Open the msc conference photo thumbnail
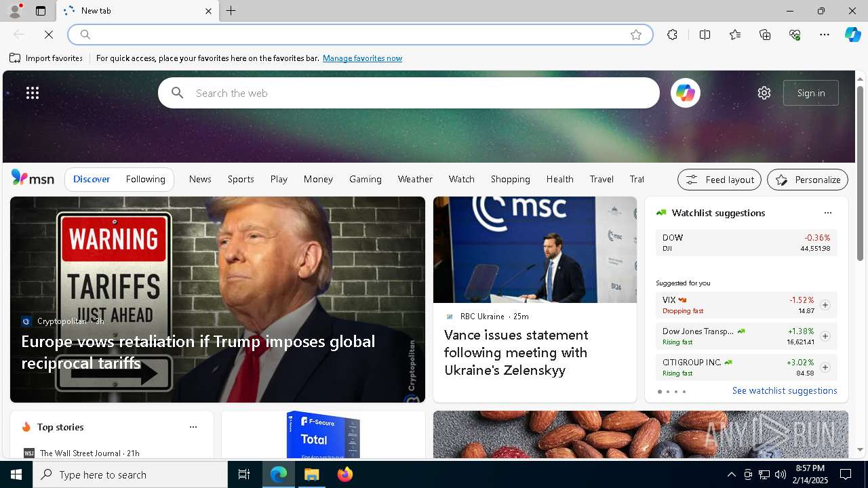This screenshot has height=488, width=868. coord(535,249)
